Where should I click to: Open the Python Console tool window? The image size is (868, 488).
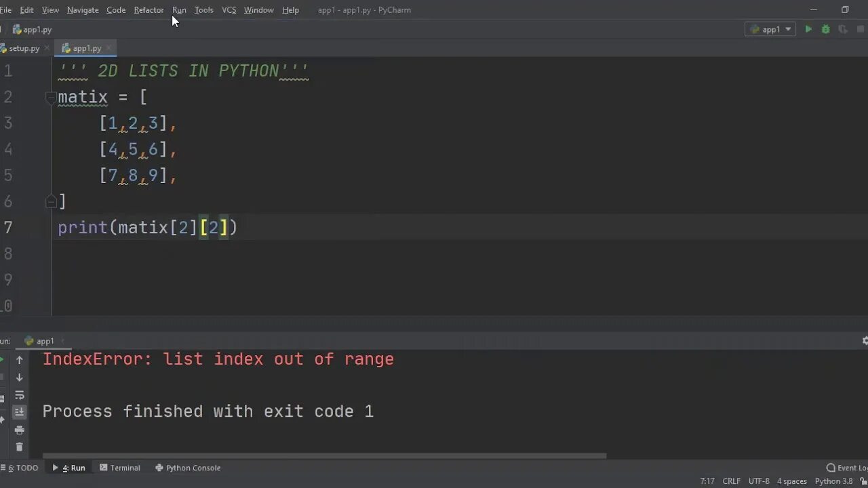(x=188, y=468)
